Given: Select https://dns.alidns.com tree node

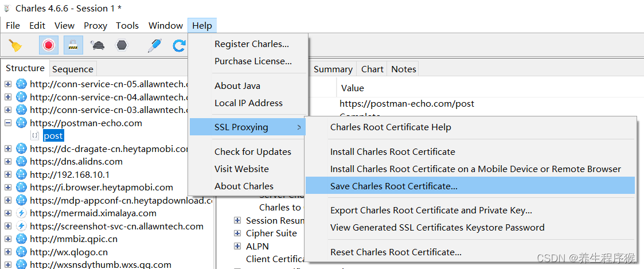Looking at the screenshot, I should pyautogui.click(x=76, y=161).
